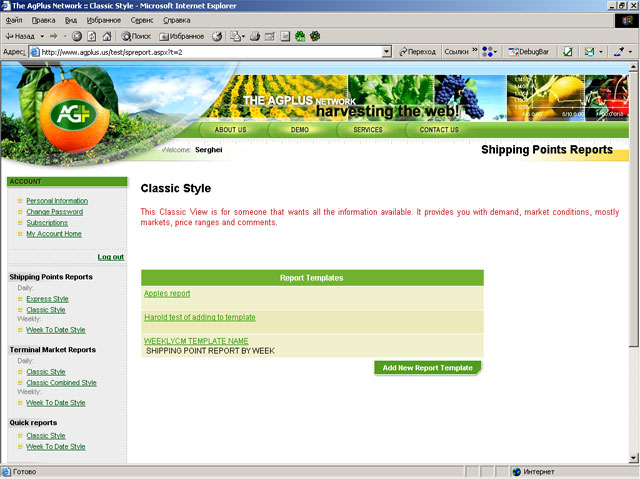Go to the Home page icon
640x480 pixels.
coord(107,36)
